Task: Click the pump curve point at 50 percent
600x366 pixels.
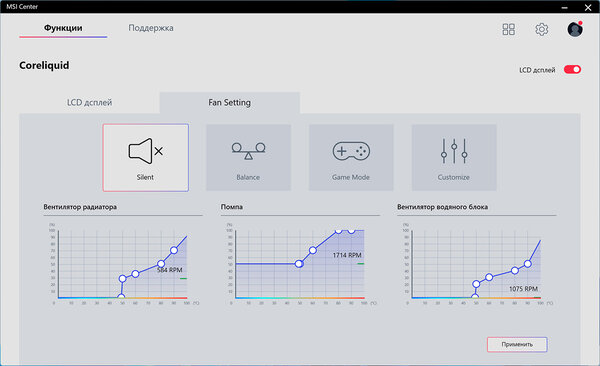Action: coord(299,264)
